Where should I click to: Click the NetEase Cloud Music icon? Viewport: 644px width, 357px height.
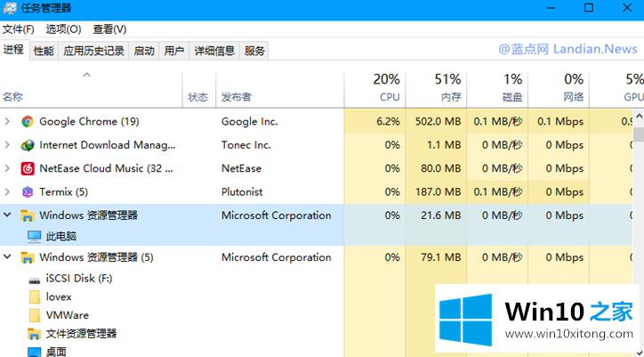pos(28,168)
